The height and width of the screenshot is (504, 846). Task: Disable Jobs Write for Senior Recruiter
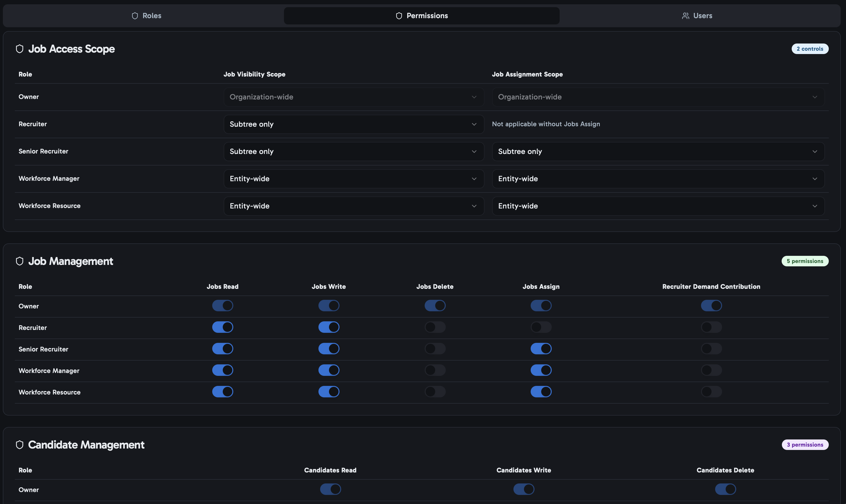pyautogui.click(x=329, y=349)
